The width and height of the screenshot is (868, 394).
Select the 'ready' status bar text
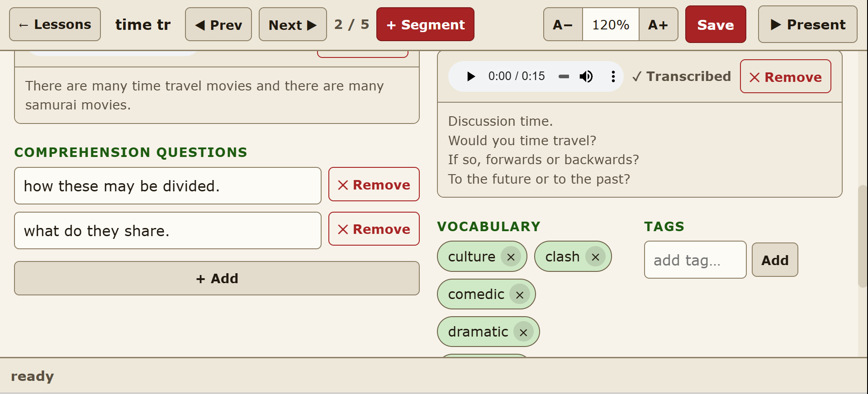click(x=32, y=376)
